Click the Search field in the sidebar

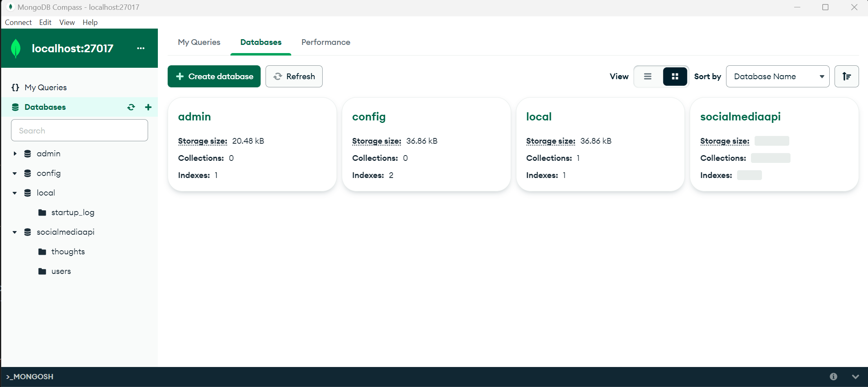click(79, 130)
